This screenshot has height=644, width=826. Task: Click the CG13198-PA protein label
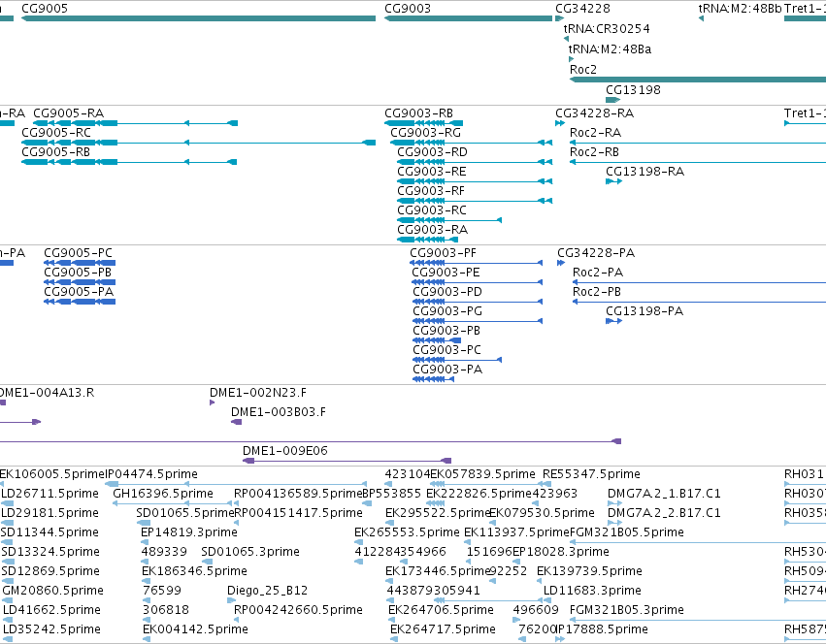[x=644, y=311]
